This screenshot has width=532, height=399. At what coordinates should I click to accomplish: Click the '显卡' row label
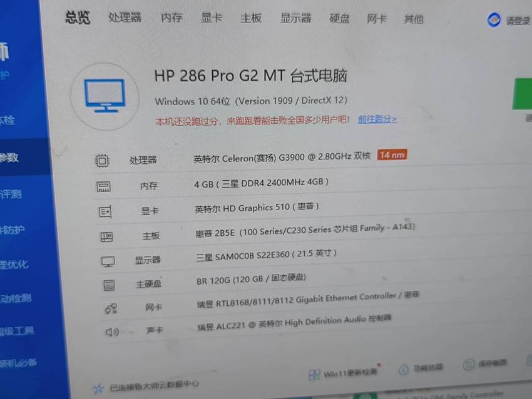point(150,211)
